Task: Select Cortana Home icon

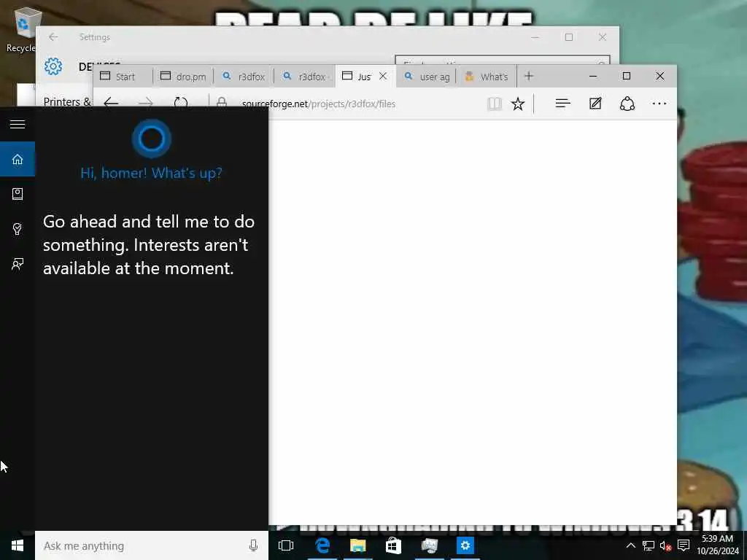Action: click(x=18, y=159)
